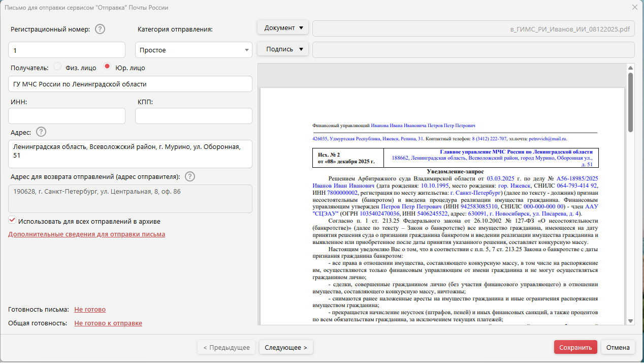Select the Физ. лицо radio button
Viewport: 644px width, 364px height.
point(57,67)
